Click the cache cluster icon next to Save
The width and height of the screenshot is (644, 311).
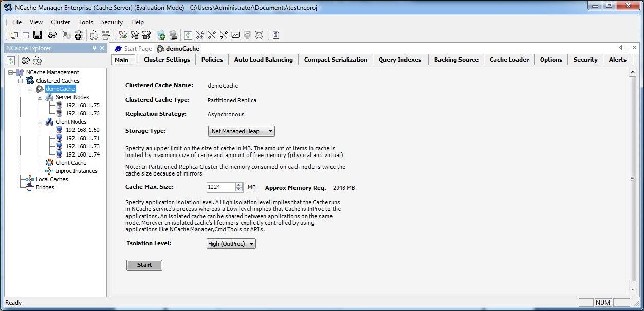52,35
